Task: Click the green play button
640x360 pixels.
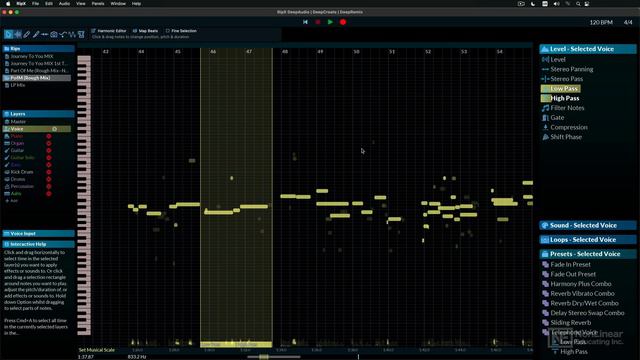Action: coord(330,22)
